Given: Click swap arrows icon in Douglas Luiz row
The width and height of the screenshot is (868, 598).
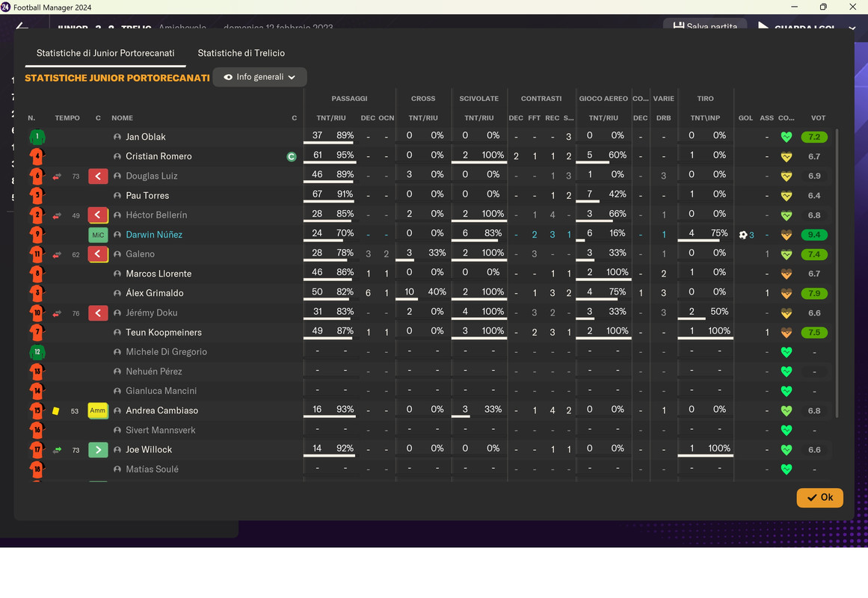Looking at the screenshot, I should [57, 176].
